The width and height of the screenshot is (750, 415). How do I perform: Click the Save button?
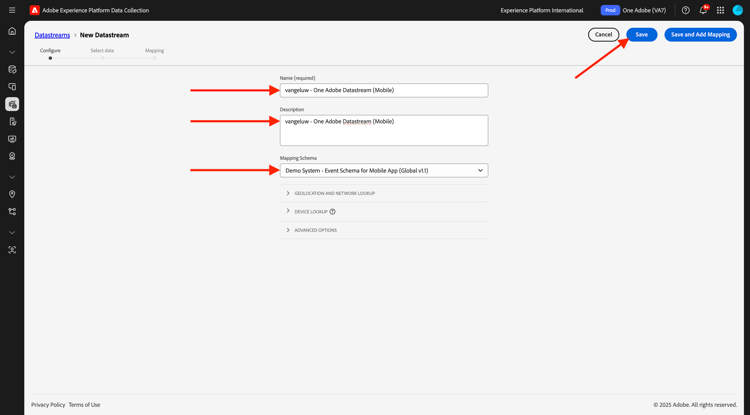[641, 34]
